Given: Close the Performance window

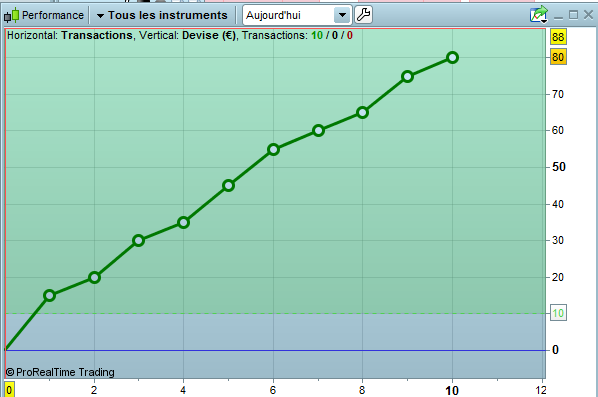Looking at the screenshot, I should point(588,15).
